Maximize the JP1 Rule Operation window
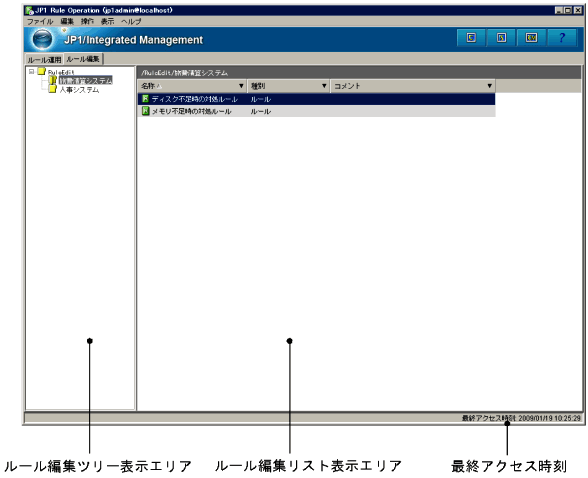The width and height of the screenshot is (588, 478). tap(568, 10)
